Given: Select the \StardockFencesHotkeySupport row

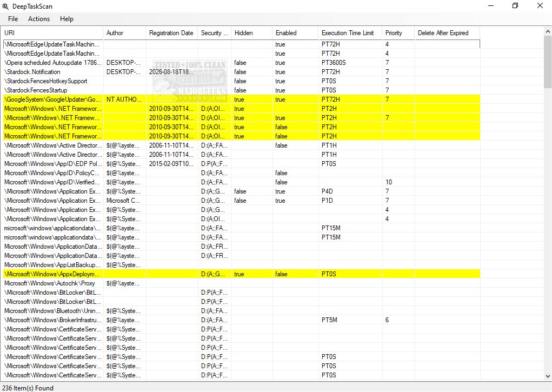Looking at the screenshot, I should point(242,81).
